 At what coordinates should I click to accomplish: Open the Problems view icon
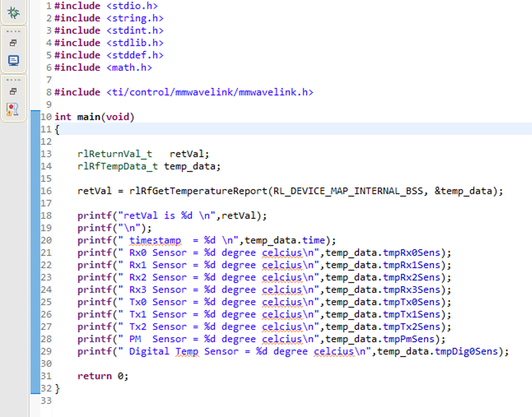[13, 109]
